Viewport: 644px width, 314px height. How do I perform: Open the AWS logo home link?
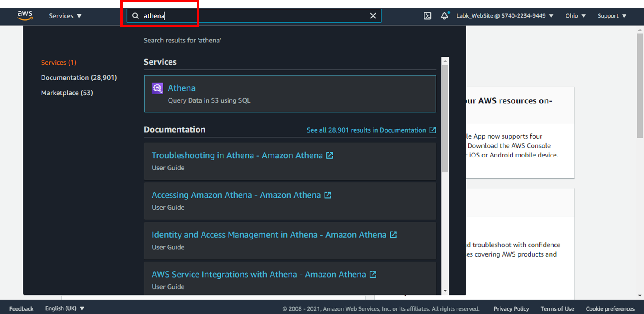point(25,16)
